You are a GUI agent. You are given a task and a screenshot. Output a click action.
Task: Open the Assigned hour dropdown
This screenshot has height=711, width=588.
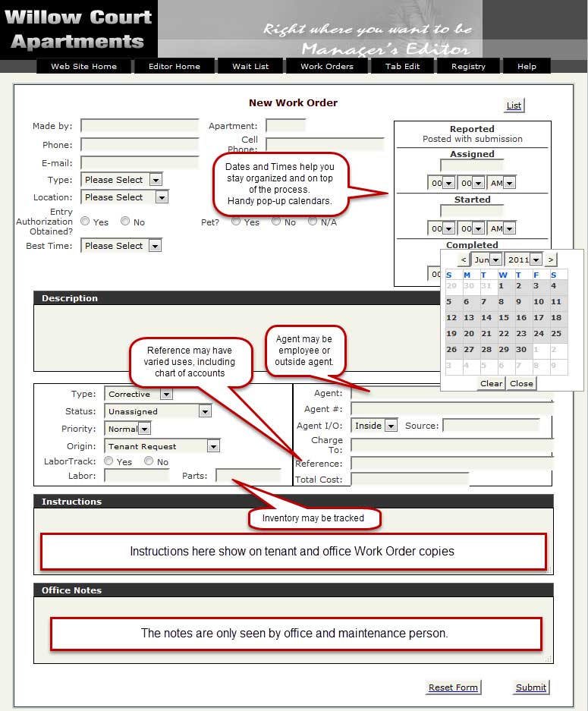[x=442, y=183]
